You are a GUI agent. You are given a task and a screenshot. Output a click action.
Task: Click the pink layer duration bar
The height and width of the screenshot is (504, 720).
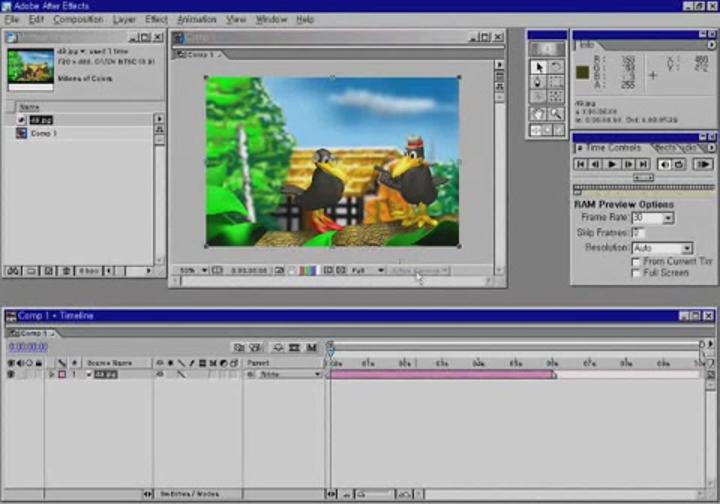pos(441,375)
